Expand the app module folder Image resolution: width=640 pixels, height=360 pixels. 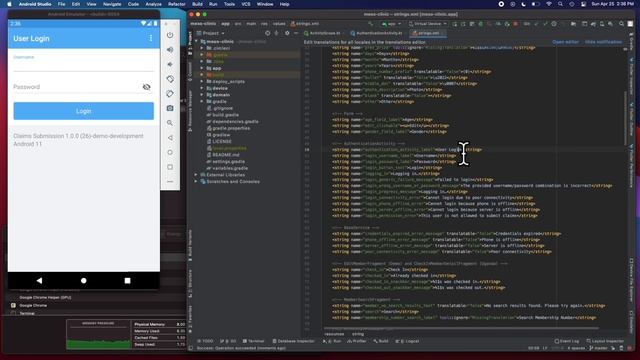coord(202,68)
